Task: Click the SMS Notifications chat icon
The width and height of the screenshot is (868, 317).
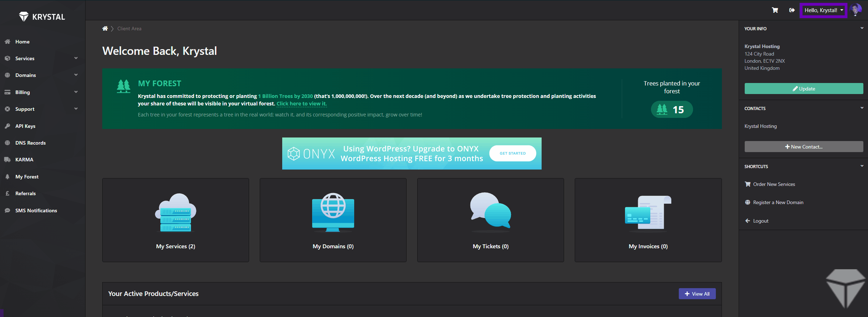Action: pyautogui.click(x=7, y=211)
